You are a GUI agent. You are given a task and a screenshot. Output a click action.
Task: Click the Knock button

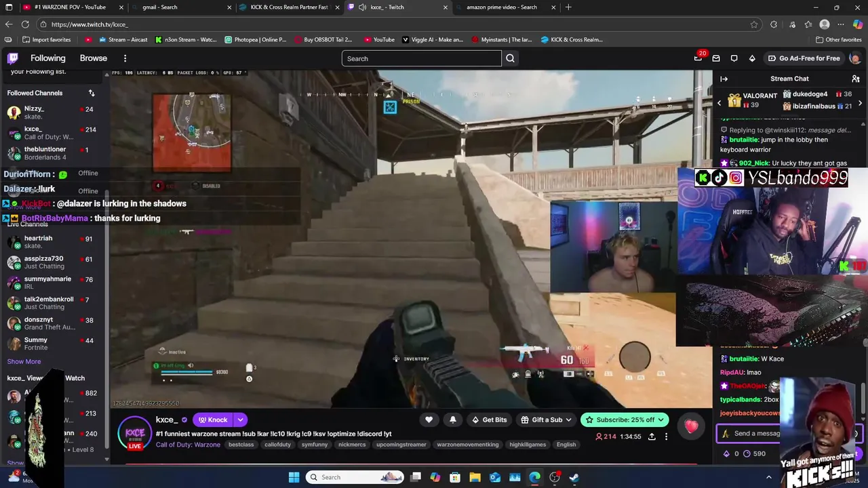click(212, 420)
